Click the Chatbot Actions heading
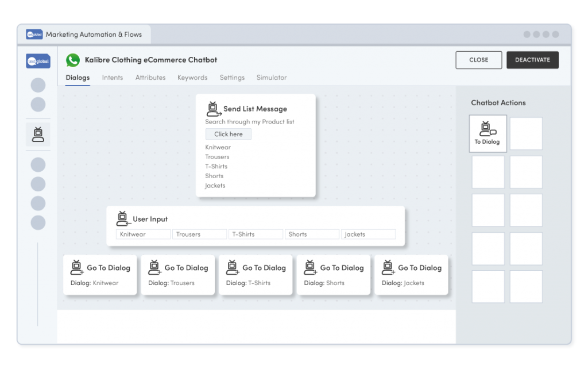The height and width of the screenshot is (377, 588). (x=498, y=103)
